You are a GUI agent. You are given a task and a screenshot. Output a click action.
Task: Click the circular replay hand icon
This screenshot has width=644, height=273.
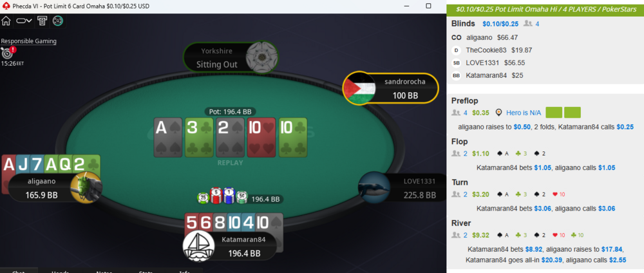tap(58, 21)
